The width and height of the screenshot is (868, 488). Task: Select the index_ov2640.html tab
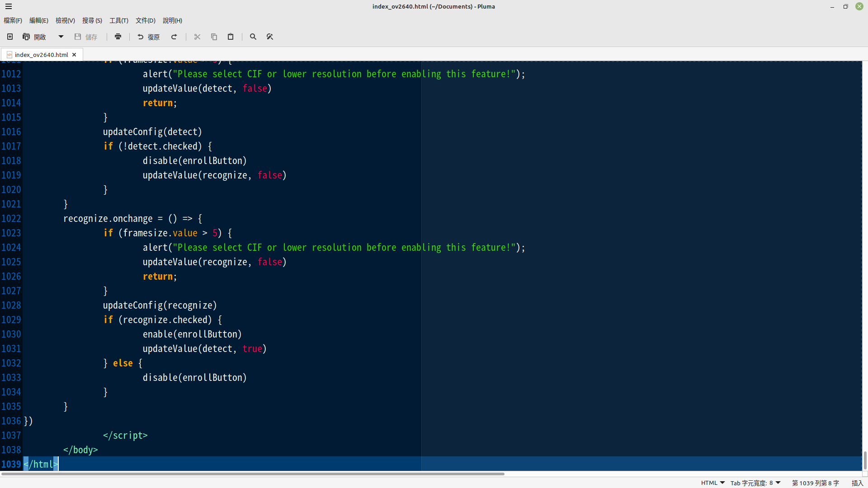coord(41,55)
